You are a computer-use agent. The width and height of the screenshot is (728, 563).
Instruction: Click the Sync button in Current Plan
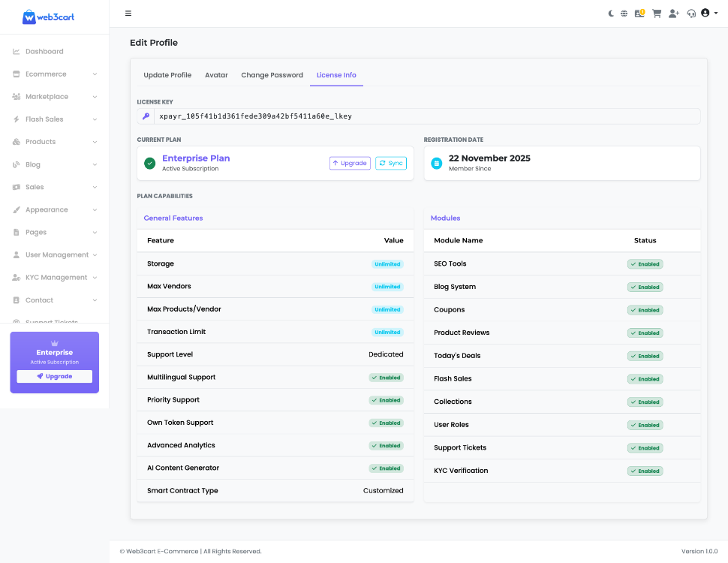pyautogui.click(x=391, y=163)
